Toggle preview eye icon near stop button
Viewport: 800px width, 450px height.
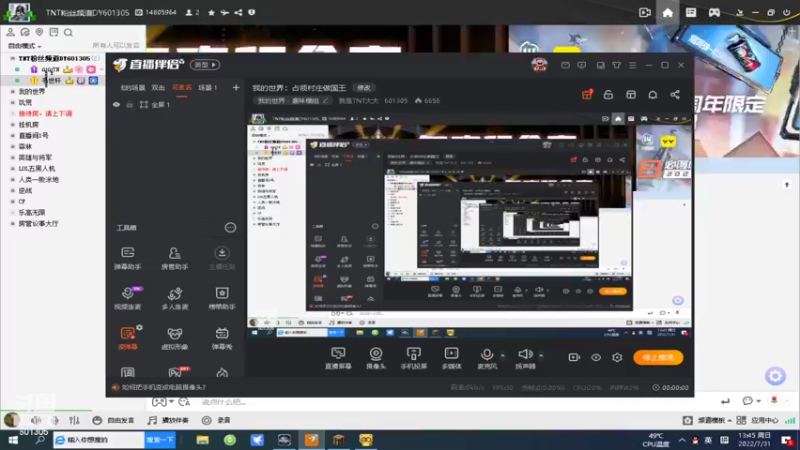pos(595,357)
